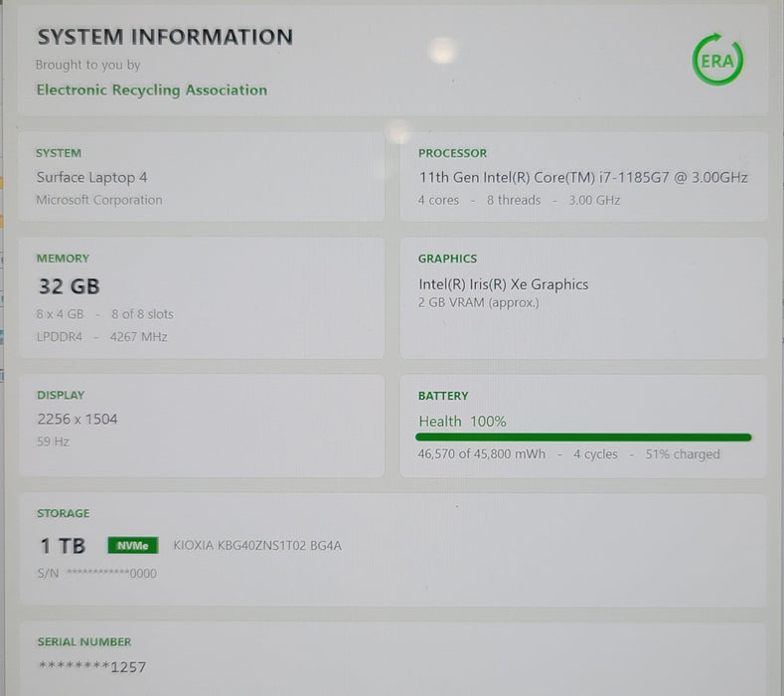The height and width of the screenshot is (696, 784).
Task: Click the '8 x 4 GB' module text
Action: 60,314
